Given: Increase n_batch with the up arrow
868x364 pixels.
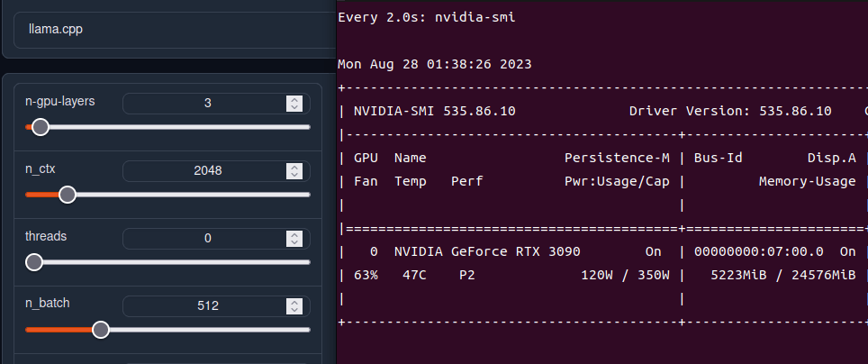Looking at the screenshot, I should (x=294, y=303).
